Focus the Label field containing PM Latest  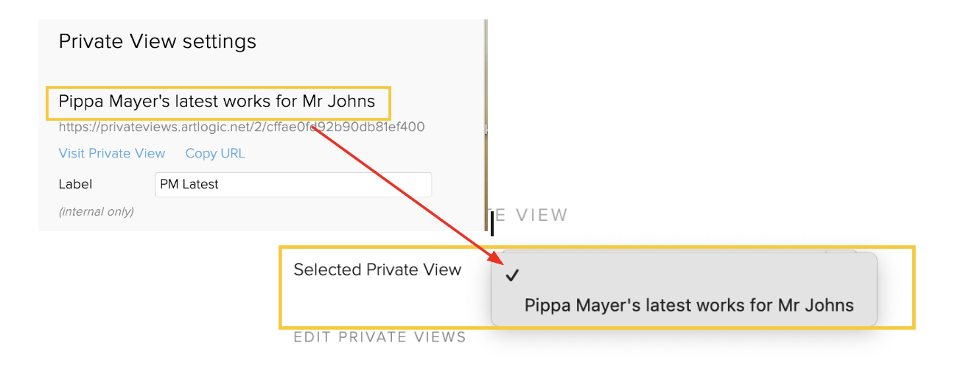(293, 184)
